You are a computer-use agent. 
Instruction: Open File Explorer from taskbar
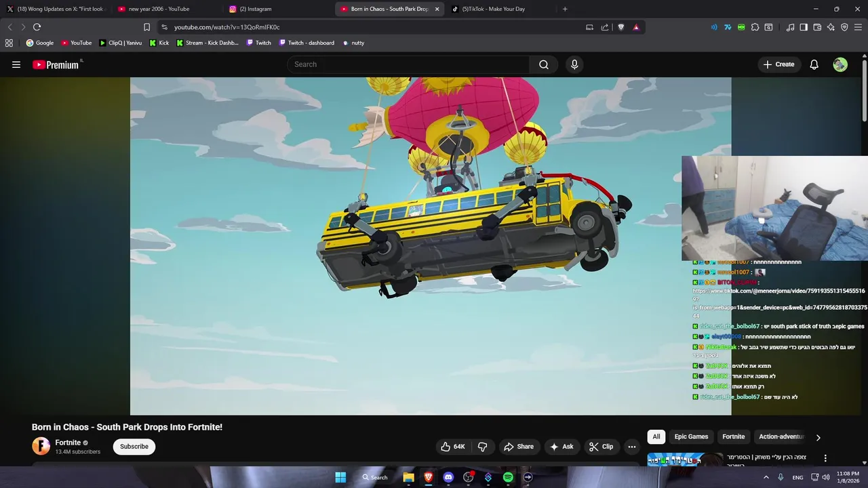(x=408, y=477)
